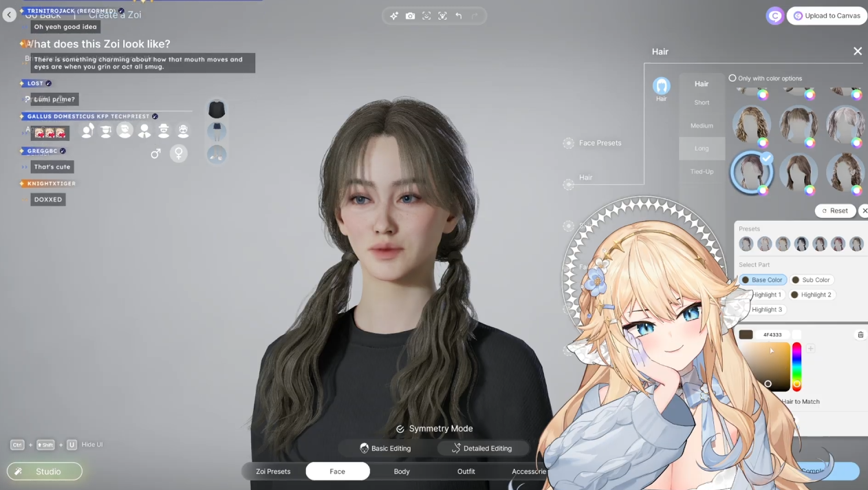Select Sub Color hair part
Screen dimensions: 868x490
pos(811,280)
